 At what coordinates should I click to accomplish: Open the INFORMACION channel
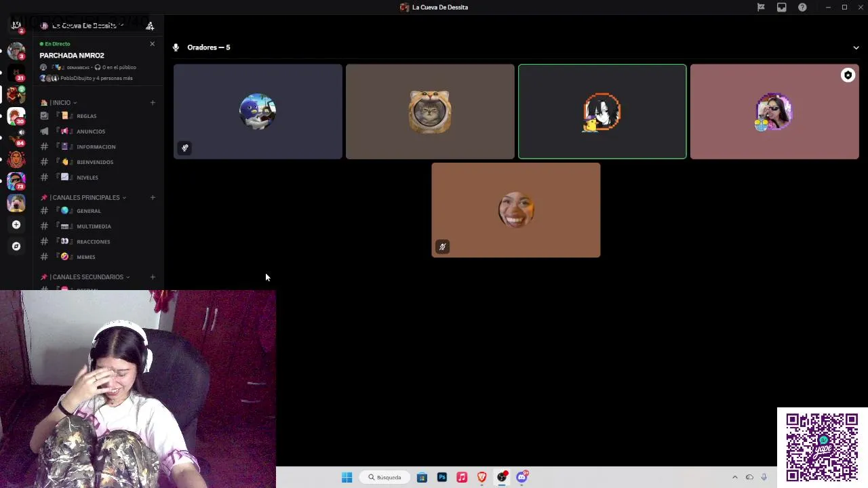[x=98, y=146]
